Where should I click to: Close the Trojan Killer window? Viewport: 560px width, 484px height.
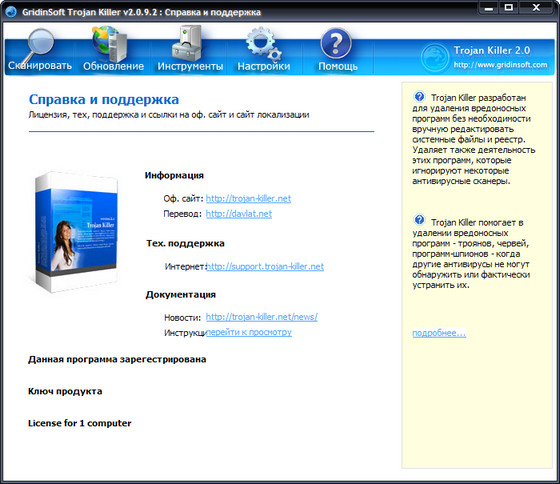click(536, 8)
